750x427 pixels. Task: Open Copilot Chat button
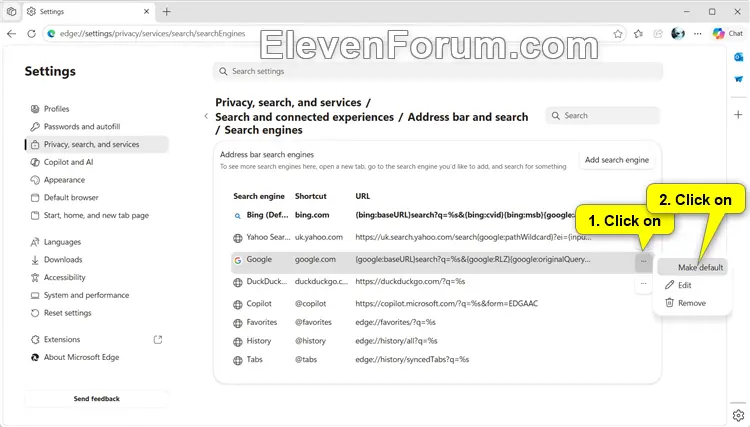[728, 33]
